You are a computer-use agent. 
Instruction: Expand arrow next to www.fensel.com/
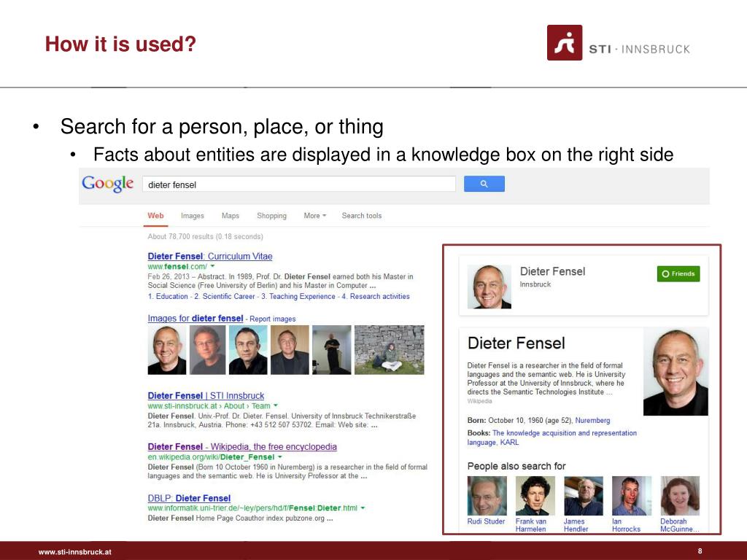coord(212,267)
